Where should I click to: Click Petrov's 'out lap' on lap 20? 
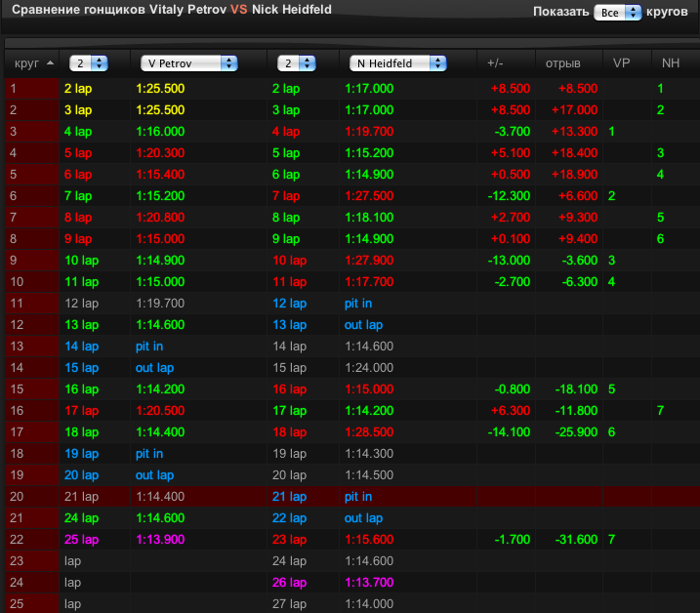coord(154,475)
